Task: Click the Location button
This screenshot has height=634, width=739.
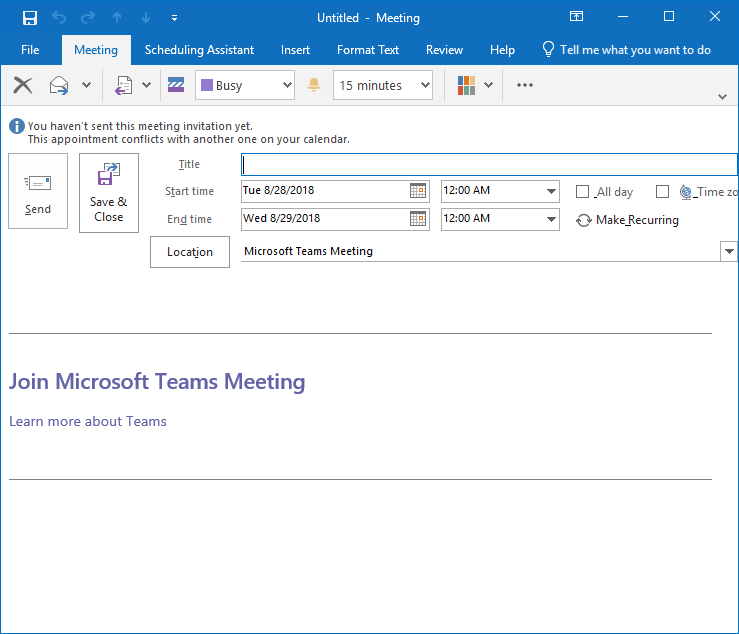Action: click(x=190, y=252)
